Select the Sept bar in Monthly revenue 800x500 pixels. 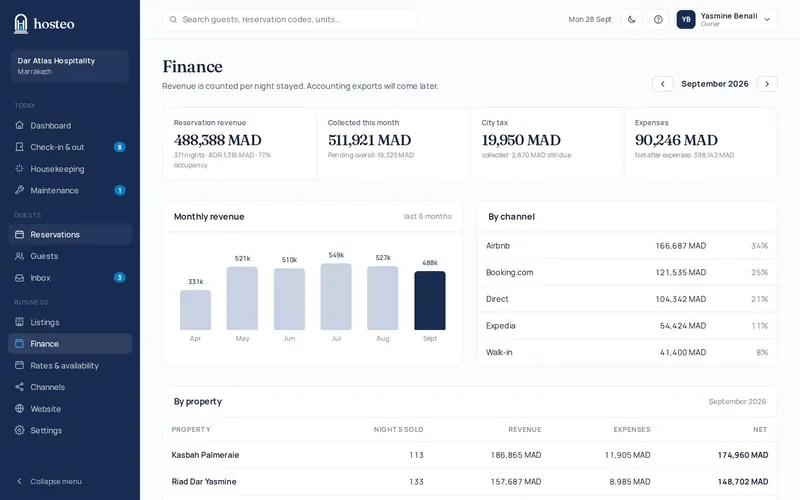click(x=430, y=301)
